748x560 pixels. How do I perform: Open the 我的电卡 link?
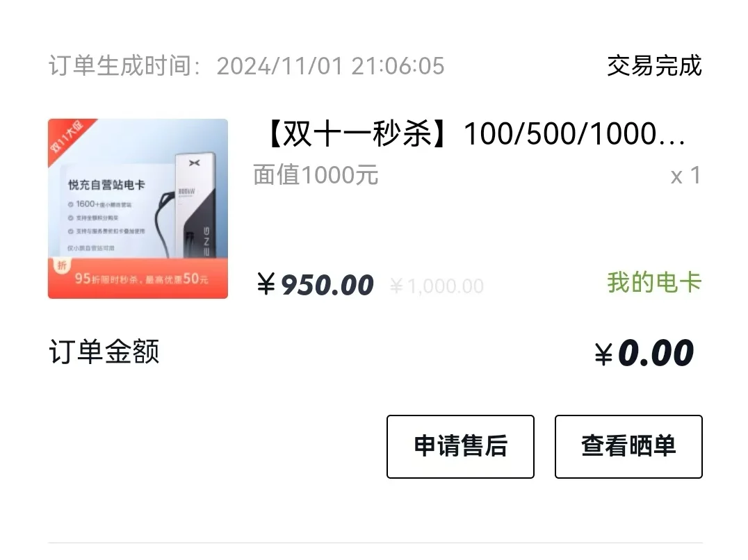pos(655,282)
